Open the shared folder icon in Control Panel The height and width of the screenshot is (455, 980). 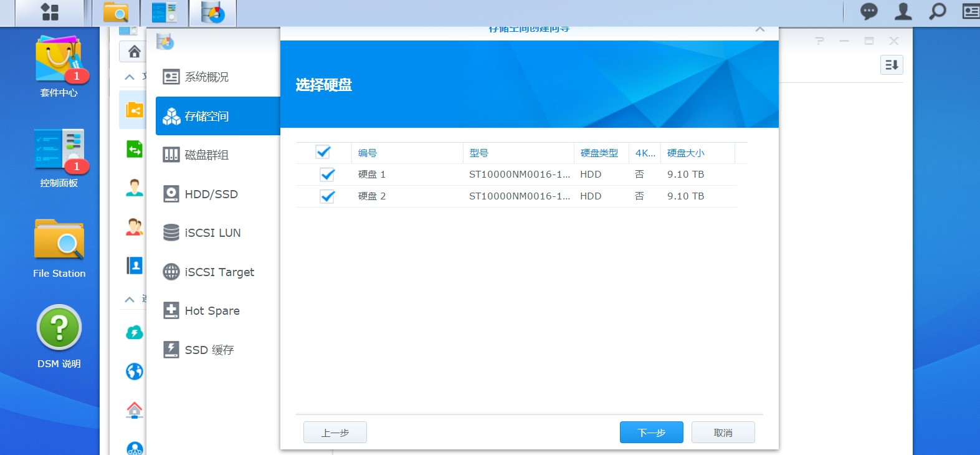pos(134,110)
